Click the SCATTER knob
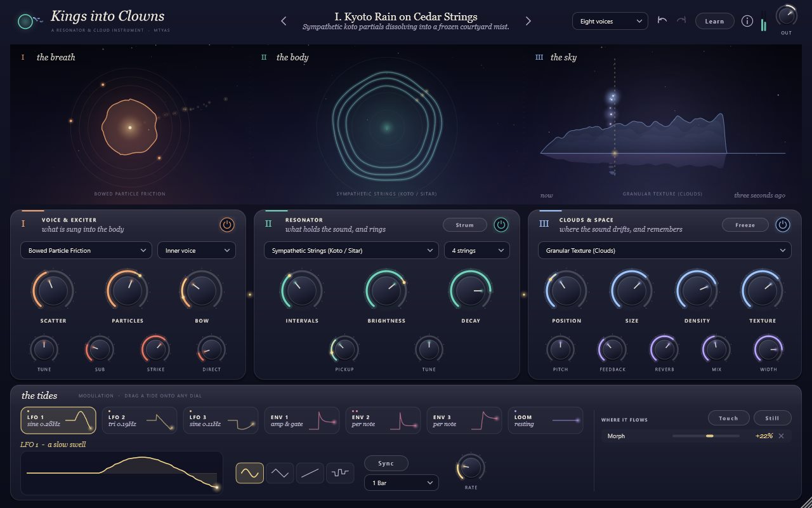 (x=53, y=291)
